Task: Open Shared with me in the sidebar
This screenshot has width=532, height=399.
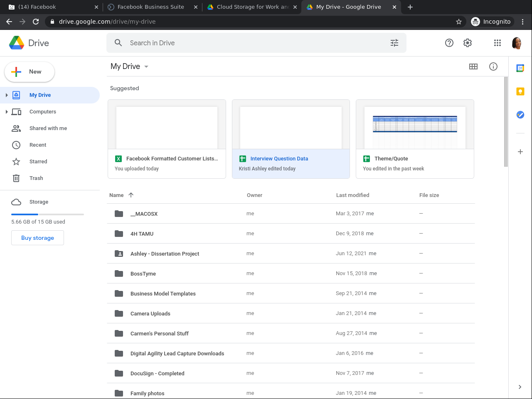Action: tap(48, 128)
